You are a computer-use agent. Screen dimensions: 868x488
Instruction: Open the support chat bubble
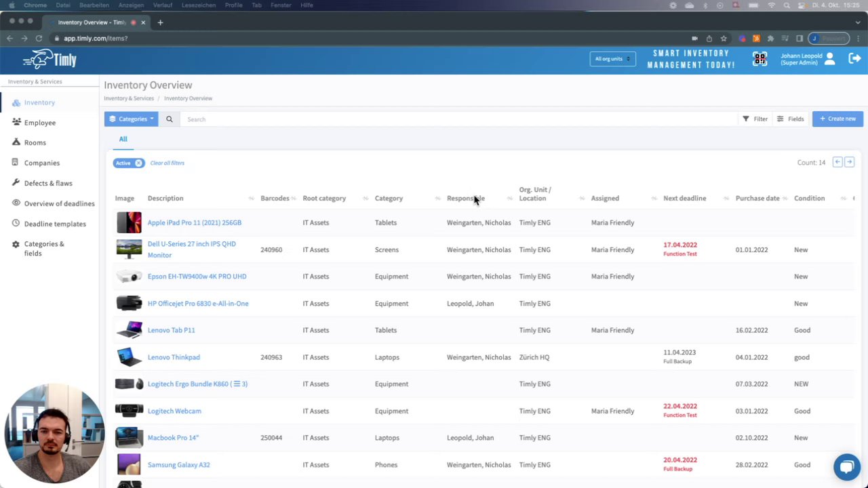click(846, 467)
